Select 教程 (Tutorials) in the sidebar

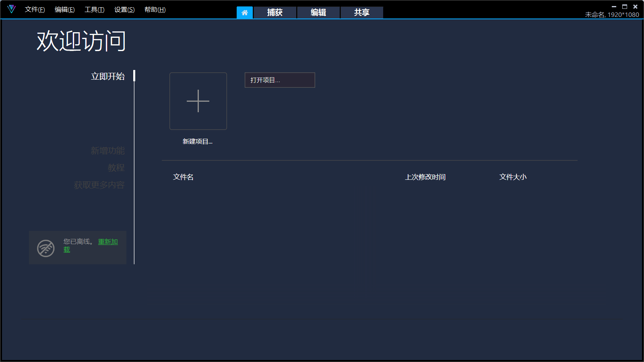[x=116, y=167]
